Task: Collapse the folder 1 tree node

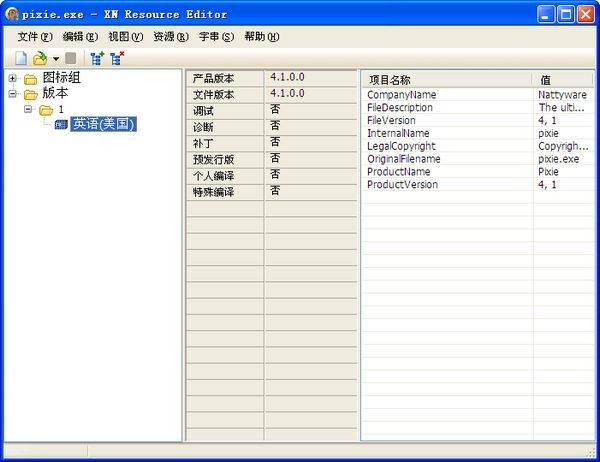Action: (28, 109)
